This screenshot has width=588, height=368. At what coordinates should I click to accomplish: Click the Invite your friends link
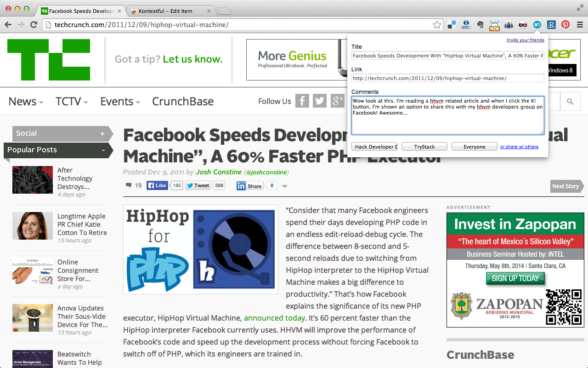[x=525, y=40]
